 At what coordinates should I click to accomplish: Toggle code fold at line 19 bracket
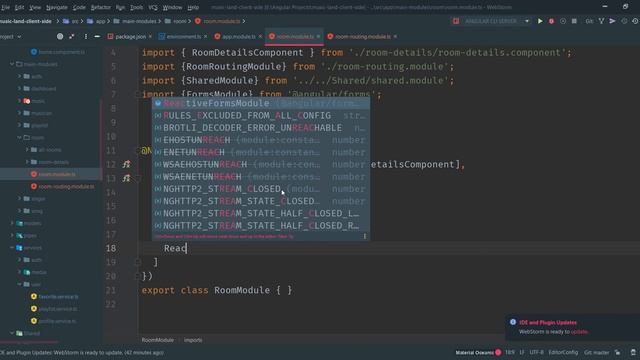pyautogui.click(x=138, y=262)
